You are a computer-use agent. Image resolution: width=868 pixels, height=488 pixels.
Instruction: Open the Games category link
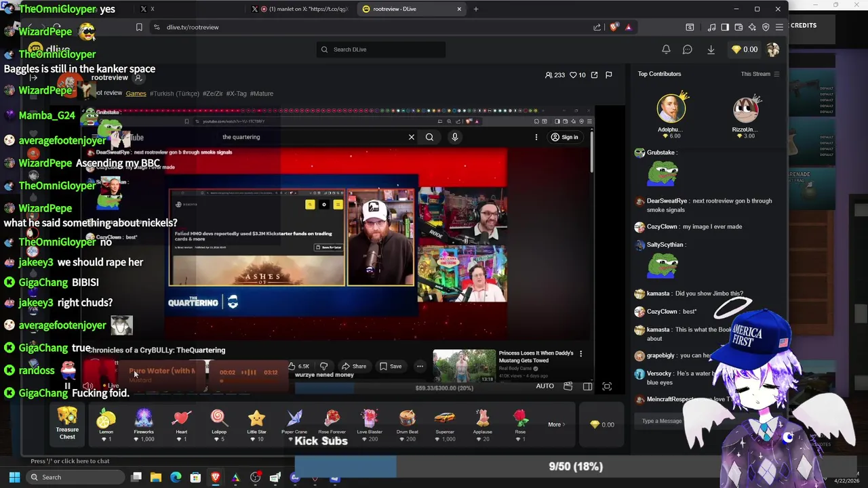point(136,94)
